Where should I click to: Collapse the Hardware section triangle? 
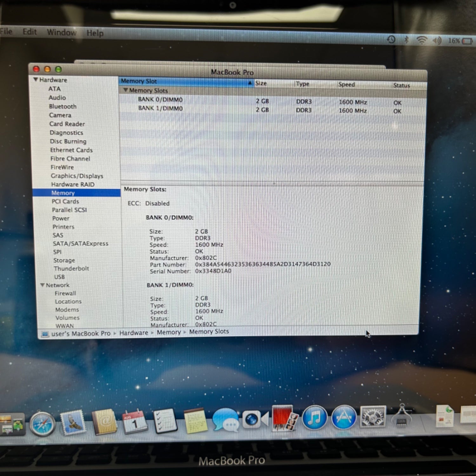click(36, 80)
